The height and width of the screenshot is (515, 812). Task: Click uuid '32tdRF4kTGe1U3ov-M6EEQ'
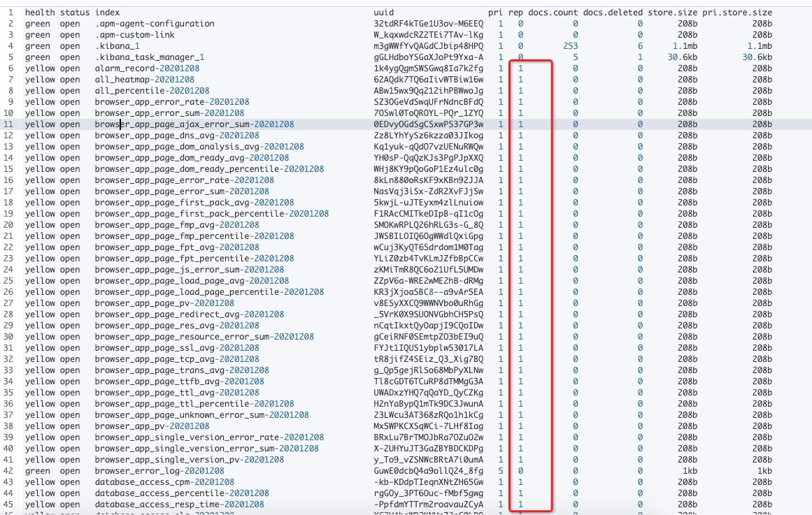tap(428, 24)
